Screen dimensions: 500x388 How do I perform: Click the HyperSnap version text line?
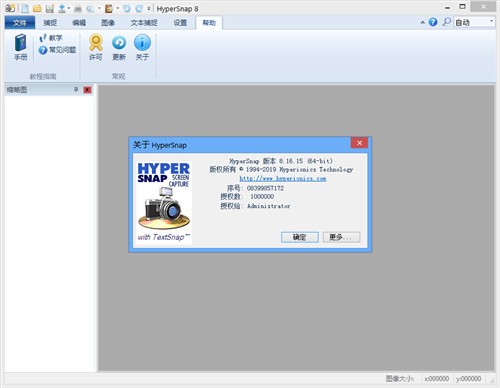click(281, 161)
